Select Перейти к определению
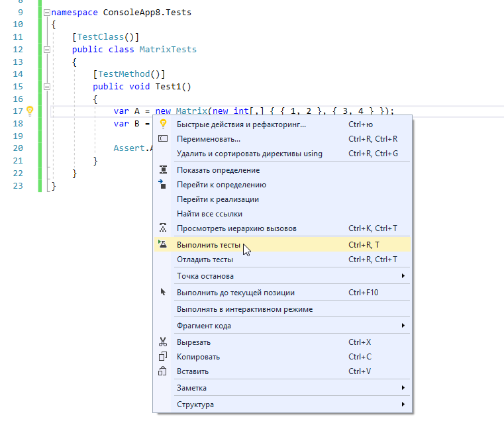Screen dimensions: 504x427 282,185
